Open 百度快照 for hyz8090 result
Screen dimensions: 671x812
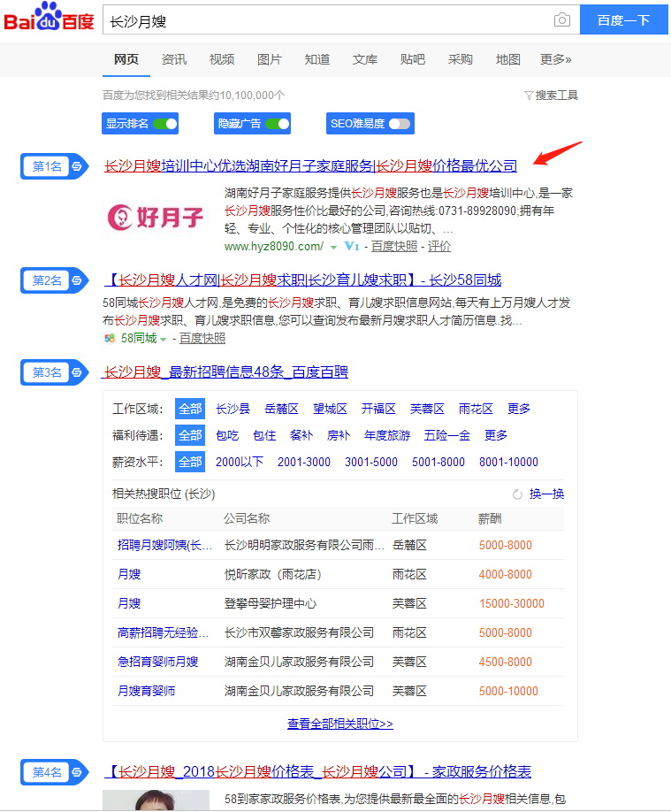[394, 247]
